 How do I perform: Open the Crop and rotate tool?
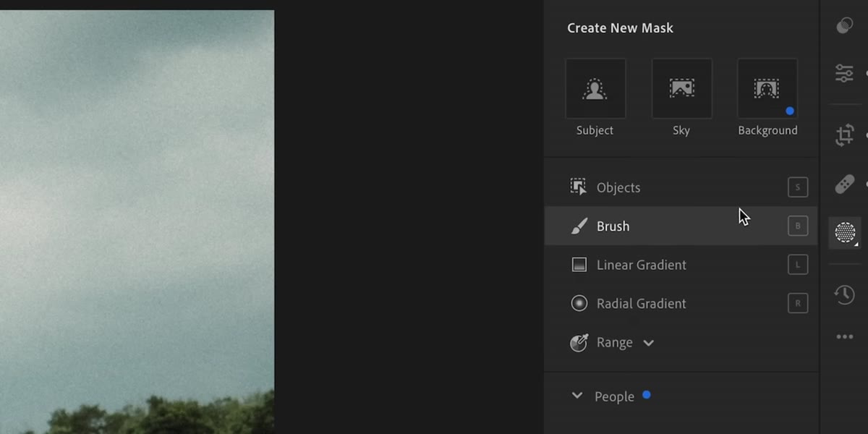pyautogui.click(x=844, y=135)
